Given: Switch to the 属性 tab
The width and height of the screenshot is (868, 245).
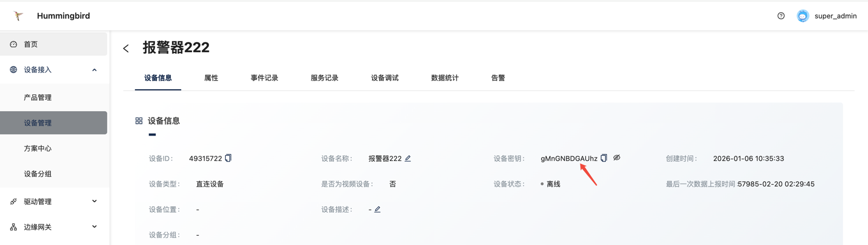Looking at the screenshot, I should tap(211, 78).
